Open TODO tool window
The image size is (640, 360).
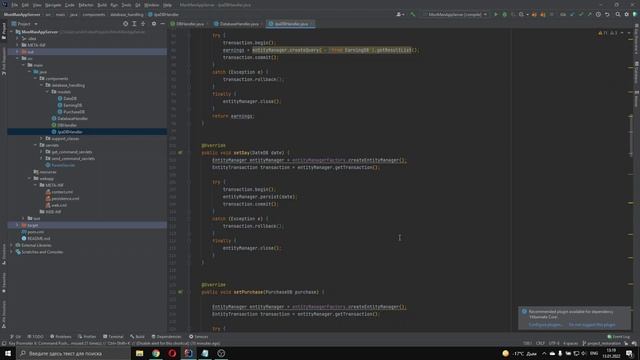pos(36,337)
